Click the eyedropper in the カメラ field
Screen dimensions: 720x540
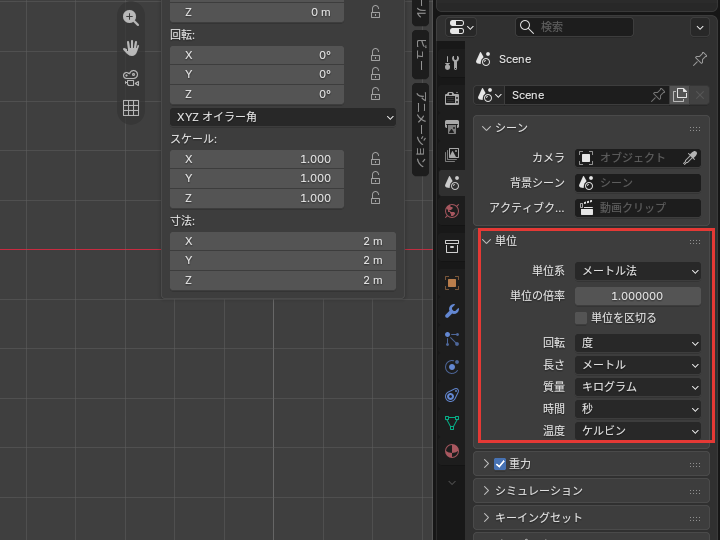point(690,158)
